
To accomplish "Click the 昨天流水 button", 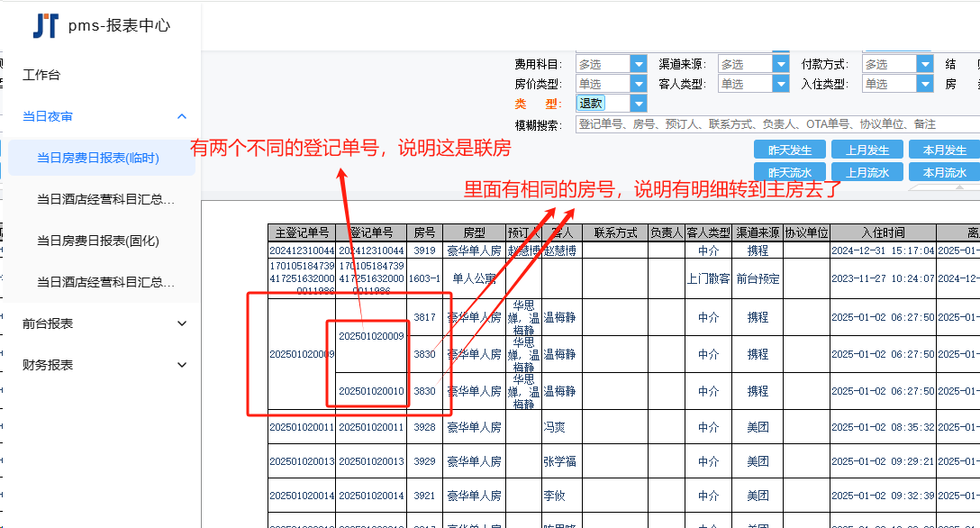I will (x=789, y=172).
